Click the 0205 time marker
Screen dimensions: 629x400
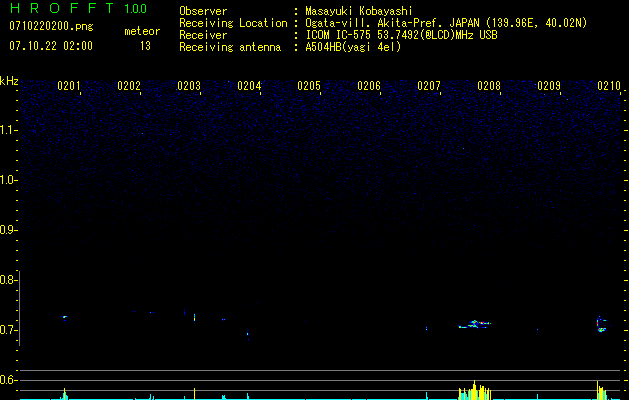pyautogui.click(x=309, y=86)
